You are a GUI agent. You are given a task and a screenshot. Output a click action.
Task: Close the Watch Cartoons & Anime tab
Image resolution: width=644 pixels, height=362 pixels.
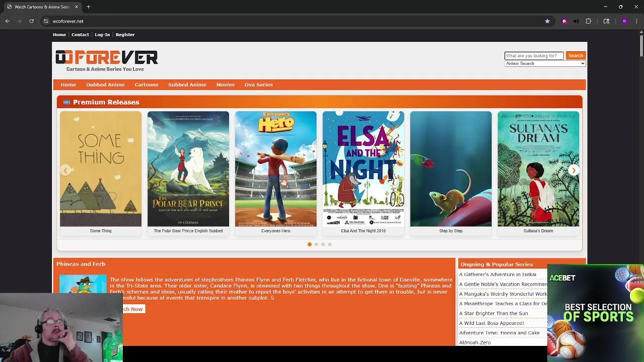[x=76, y=7]
